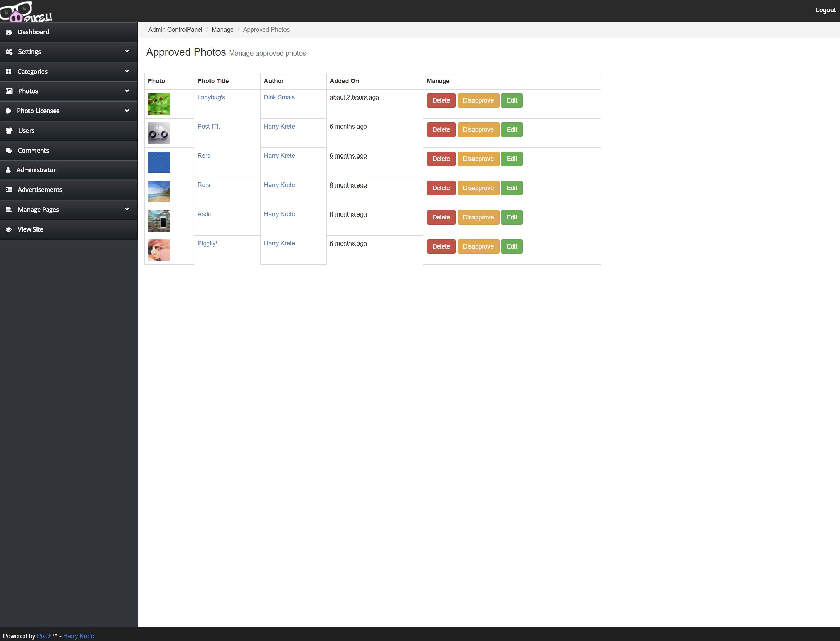840x641 pixels.
Task: Click the Asdd photo thumbnail
Action: tap(159, 220)
